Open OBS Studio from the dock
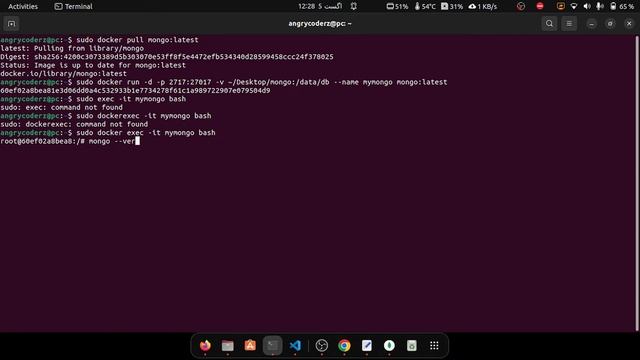This screenshot has width=640, height=360. (322, 345)
